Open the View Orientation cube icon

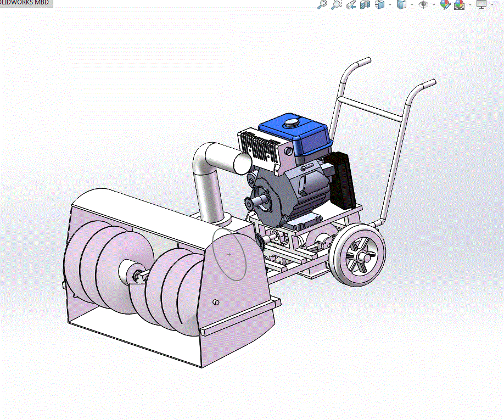pos(380,4)
